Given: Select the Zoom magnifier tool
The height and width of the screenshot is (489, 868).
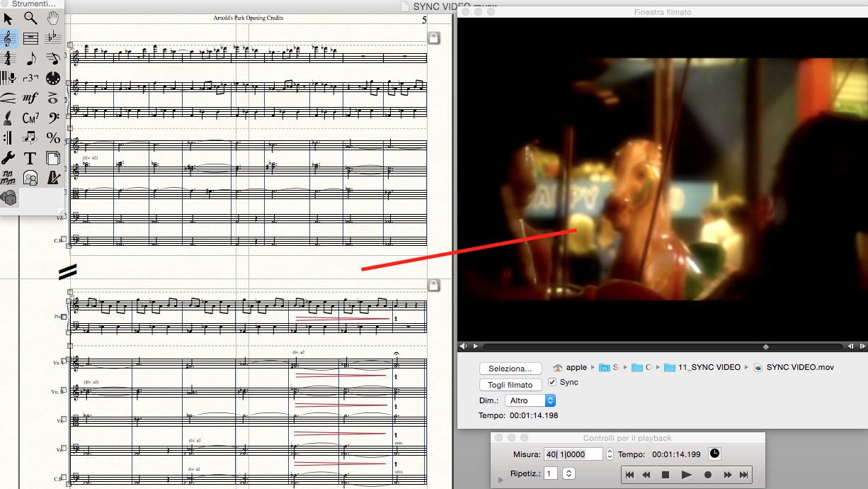Looking at the screenshot, I should point(30,18).
